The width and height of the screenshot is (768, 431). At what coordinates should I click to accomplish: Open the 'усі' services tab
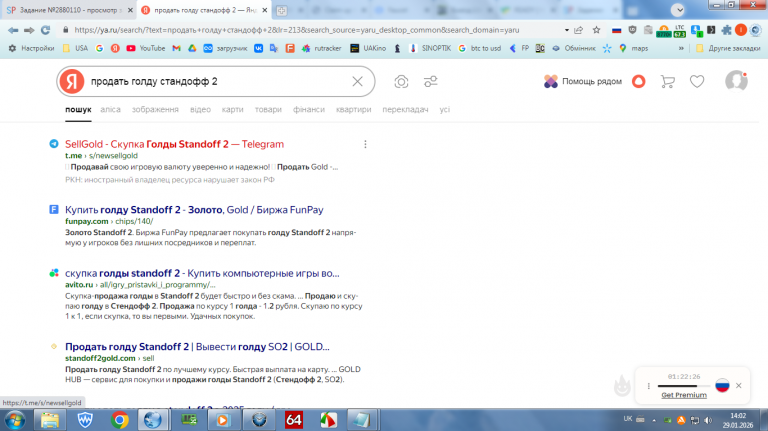click(x=444, y=109)
